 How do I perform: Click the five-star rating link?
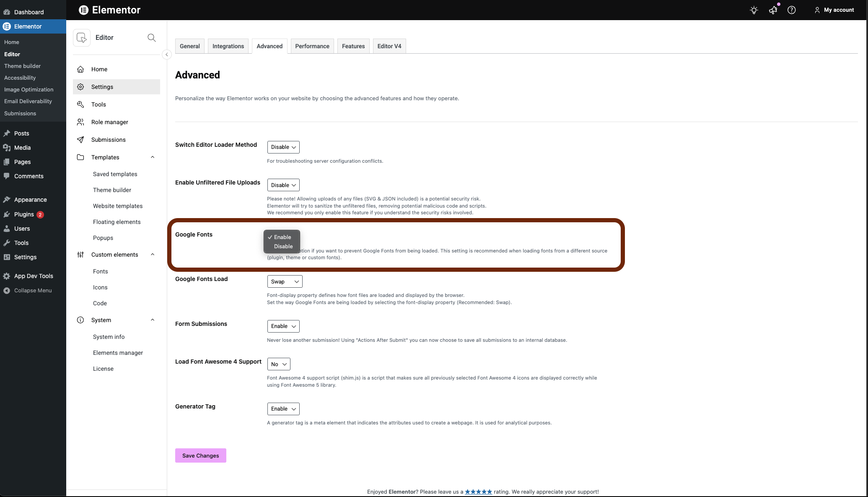pos(478,492)
